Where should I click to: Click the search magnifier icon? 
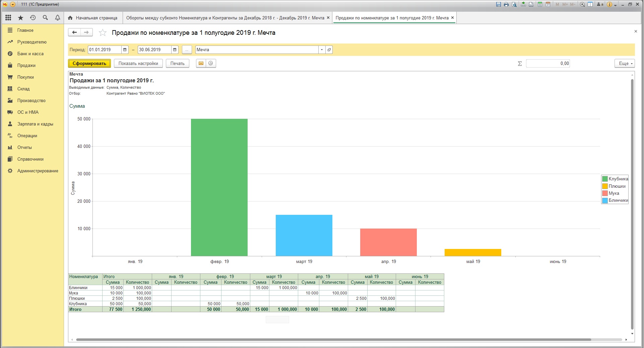[x=45, y=18]
